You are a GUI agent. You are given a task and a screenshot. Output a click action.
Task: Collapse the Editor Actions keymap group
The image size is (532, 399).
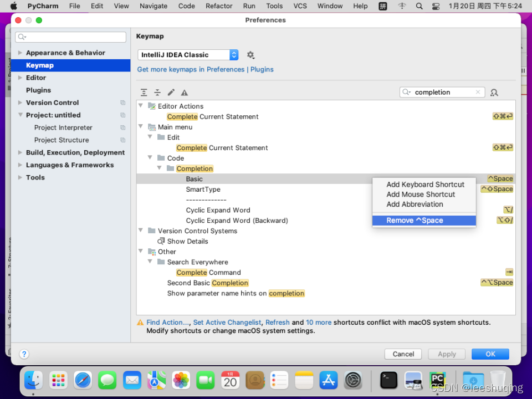pos(141,106)
